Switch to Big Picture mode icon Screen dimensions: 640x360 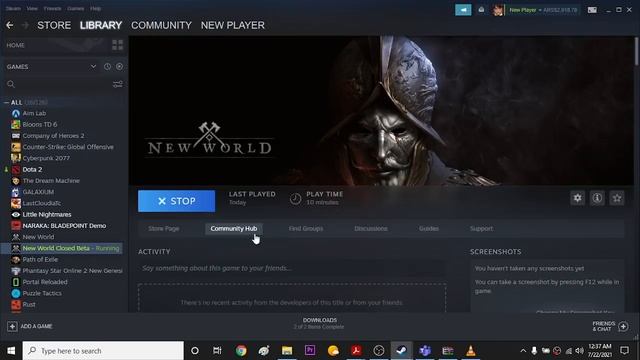click(x=592, y=10)
